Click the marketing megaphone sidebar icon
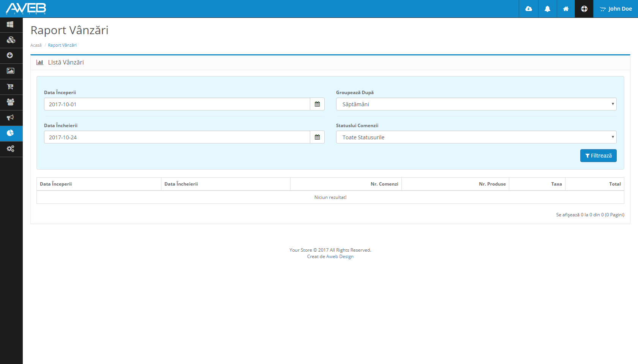Screen dimensions: 638x364 click(11, 118)
